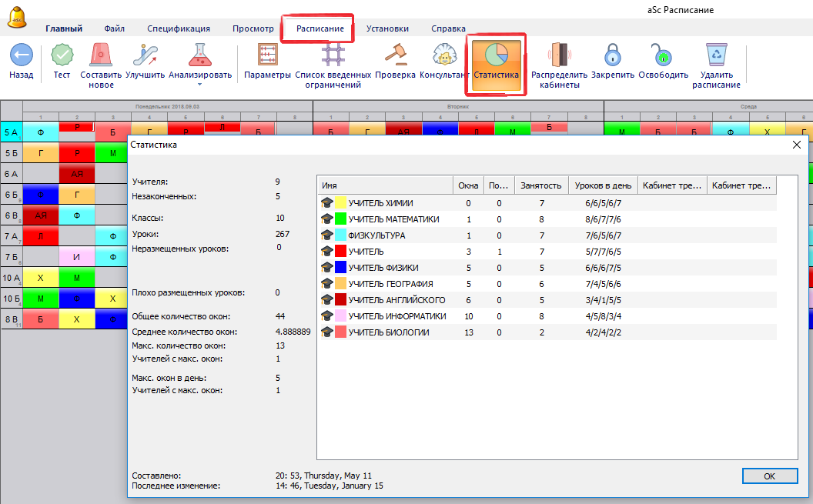Click Распределить кабинеты door icon
This screenshot has height=504, width=813.
(x=559, y=55)
